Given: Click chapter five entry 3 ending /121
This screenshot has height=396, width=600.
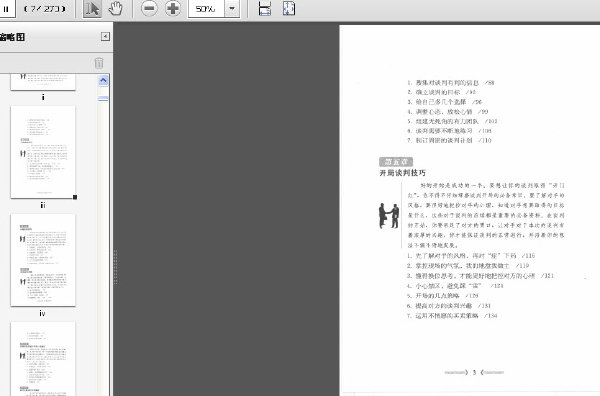Looking at the screenshot, I should click(480, 275).
